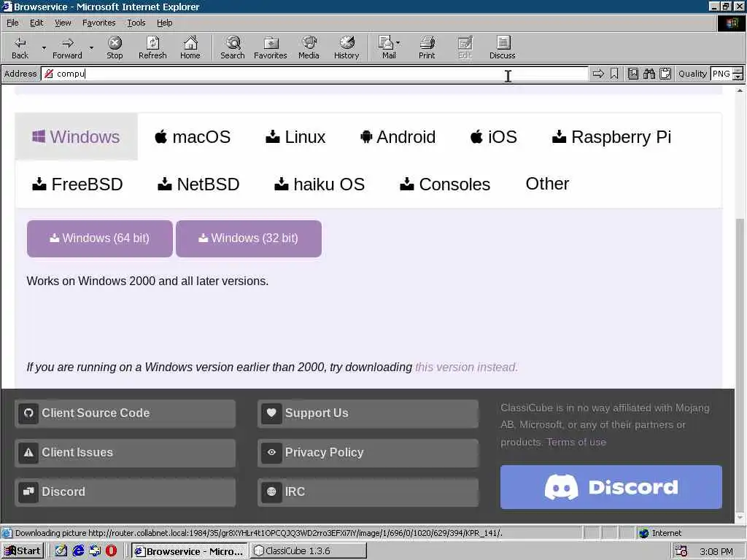The height and width of the screenshot is (560, 747).
Task: Go Home using toolbar icon
Action: (x=190, y=47)
